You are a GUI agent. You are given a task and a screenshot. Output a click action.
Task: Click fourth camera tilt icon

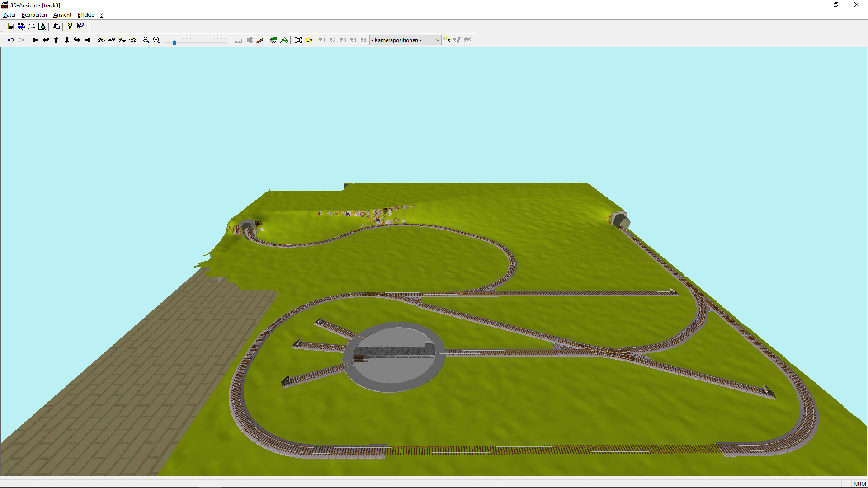[x=132, y=40]
